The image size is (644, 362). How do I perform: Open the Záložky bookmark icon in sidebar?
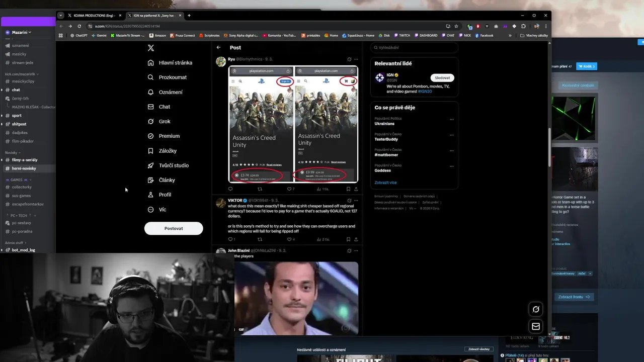[150, 151]
